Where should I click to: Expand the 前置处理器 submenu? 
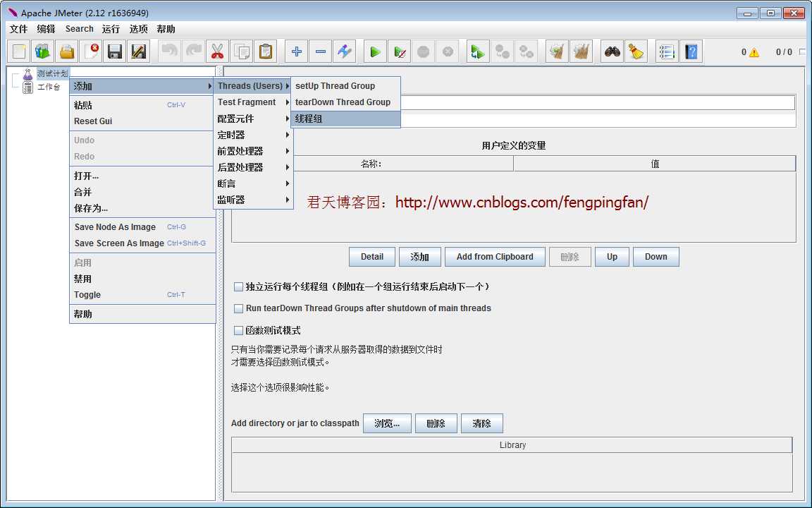pos(253,151)
